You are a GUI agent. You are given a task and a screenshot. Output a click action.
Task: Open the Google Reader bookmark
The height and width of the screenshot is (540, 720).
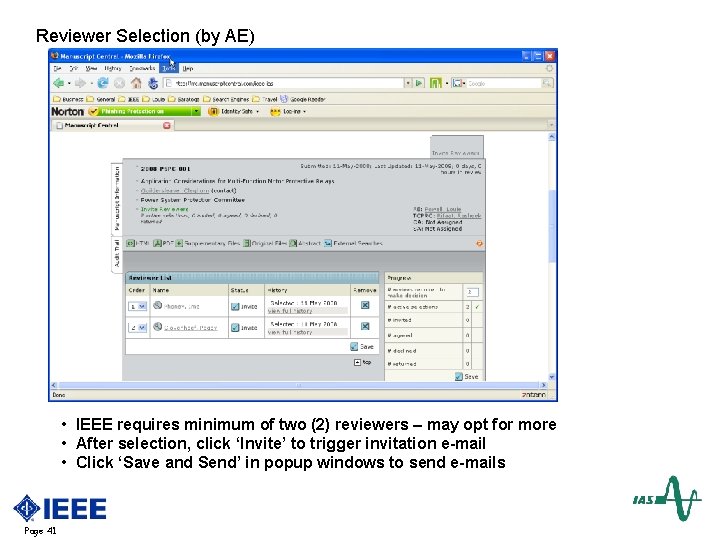pos(303,99)
